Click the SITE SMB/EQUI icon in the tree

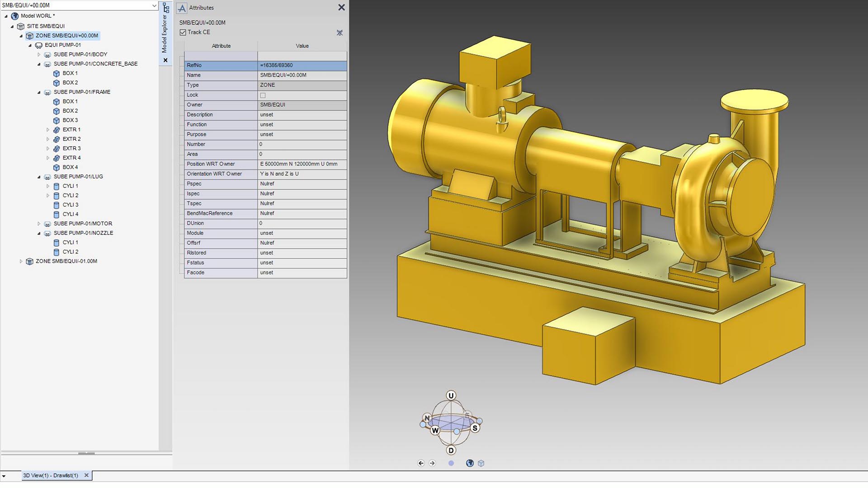[21, 26]
